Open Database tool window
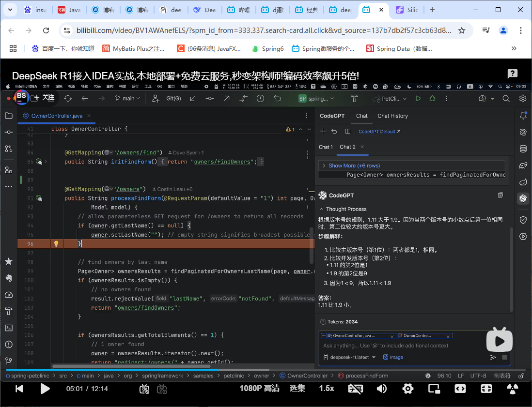The height and width of the screenshot is (407, 532). (523, 149)
